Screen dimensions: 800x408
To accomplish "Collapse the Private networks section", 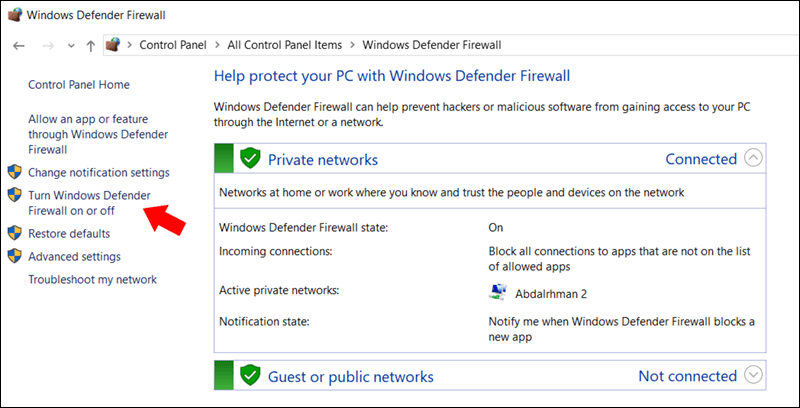I will pos(754,158).
